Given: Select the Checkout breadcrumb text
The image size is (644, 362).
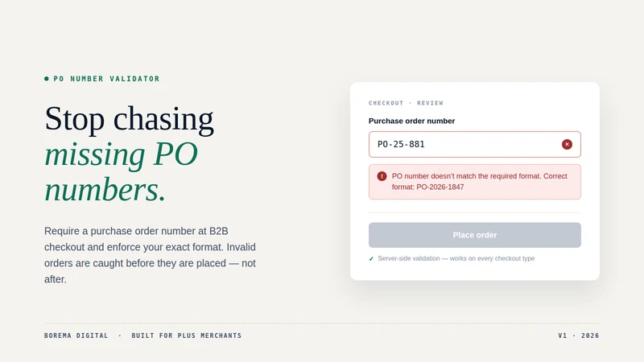Looking at the screenshot, I should [x=386, y=103].
